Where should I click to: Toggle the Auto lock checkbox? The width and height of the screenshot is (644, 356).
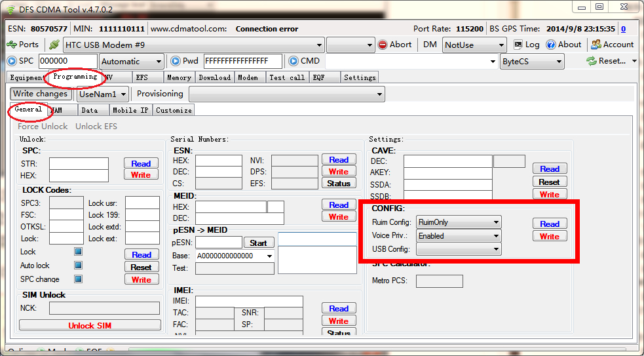(x=78, y=265)
